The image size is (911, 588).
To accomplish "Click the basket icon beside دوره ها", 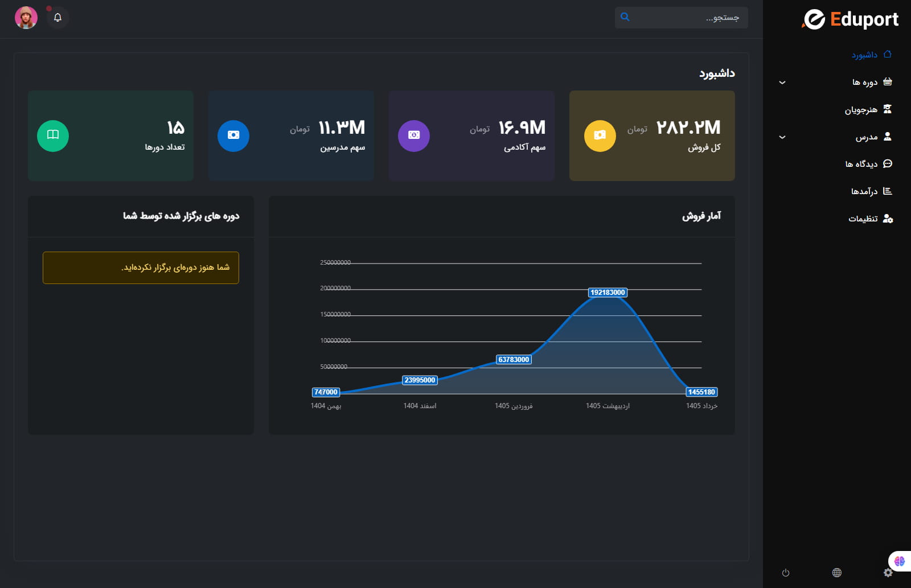I will click(x=887, y=81).
